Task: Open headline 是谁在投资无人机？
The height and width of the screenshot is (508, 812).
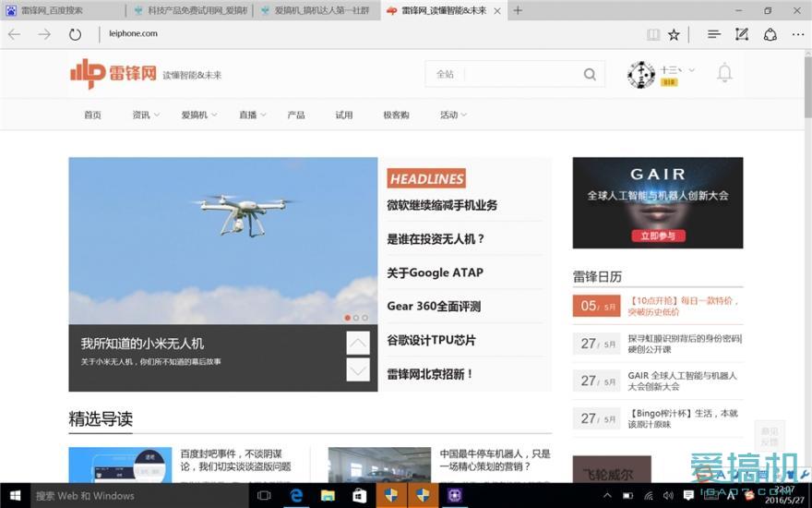Action: pos(436,239)
